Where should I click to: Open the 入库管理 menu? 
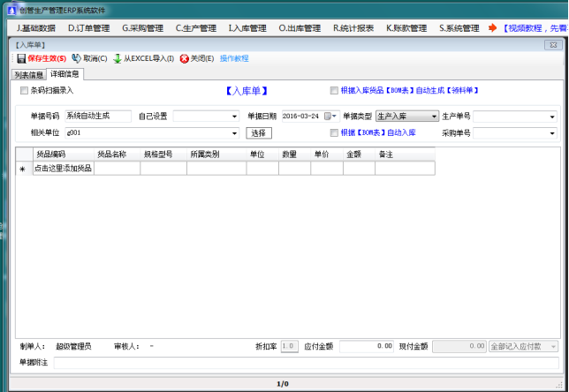pos(247,27)
